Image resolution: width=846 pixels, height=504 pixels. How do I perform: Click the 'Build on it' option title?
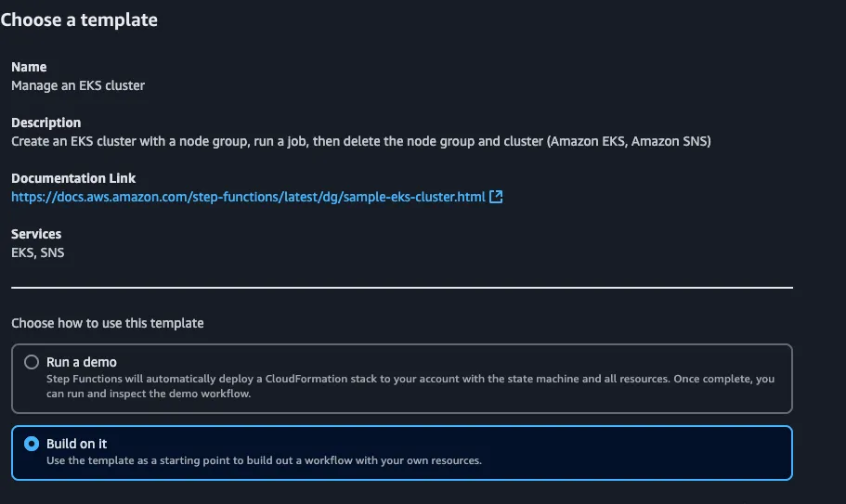(77, 444)
